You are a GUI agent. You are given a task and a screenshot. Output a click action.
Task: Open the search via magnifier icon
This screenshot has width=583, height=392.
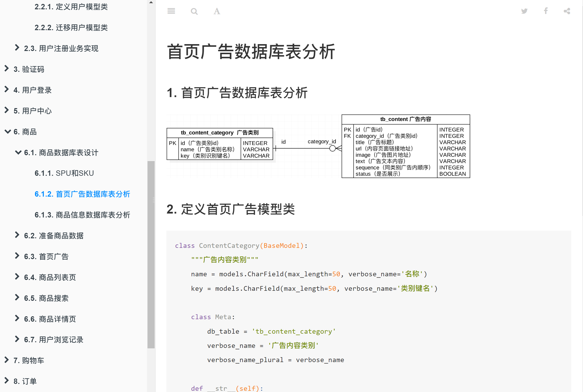tap(194, 11)
